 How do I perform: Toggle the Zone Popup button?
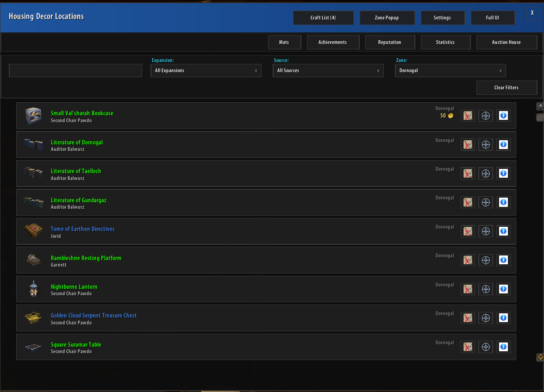pyautogui.click(x=387, y=18)
